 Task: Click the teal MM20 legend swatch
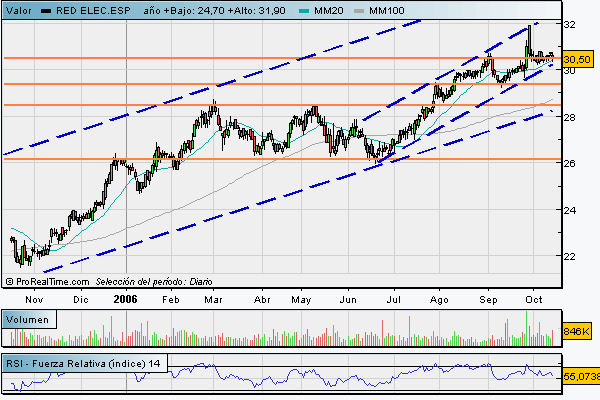[x=304, y=11]
